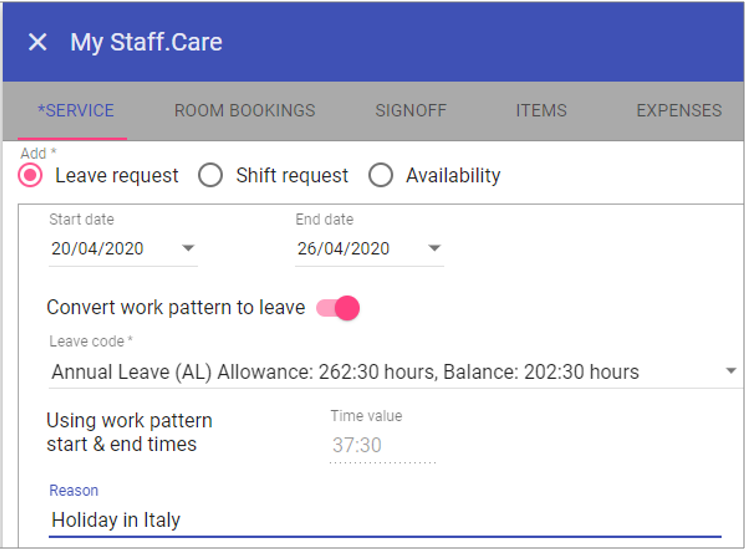Click the Start date value 20/04/2020

click(x=98, y=249)
